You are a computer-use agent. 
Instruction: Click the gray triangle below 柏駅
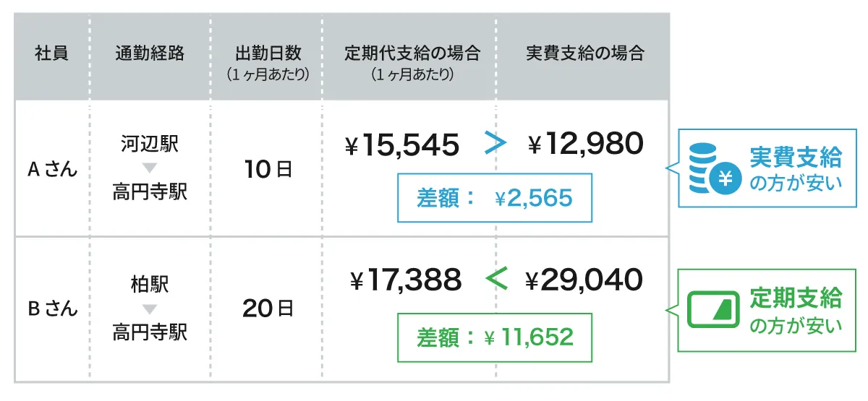pos(150,309)
